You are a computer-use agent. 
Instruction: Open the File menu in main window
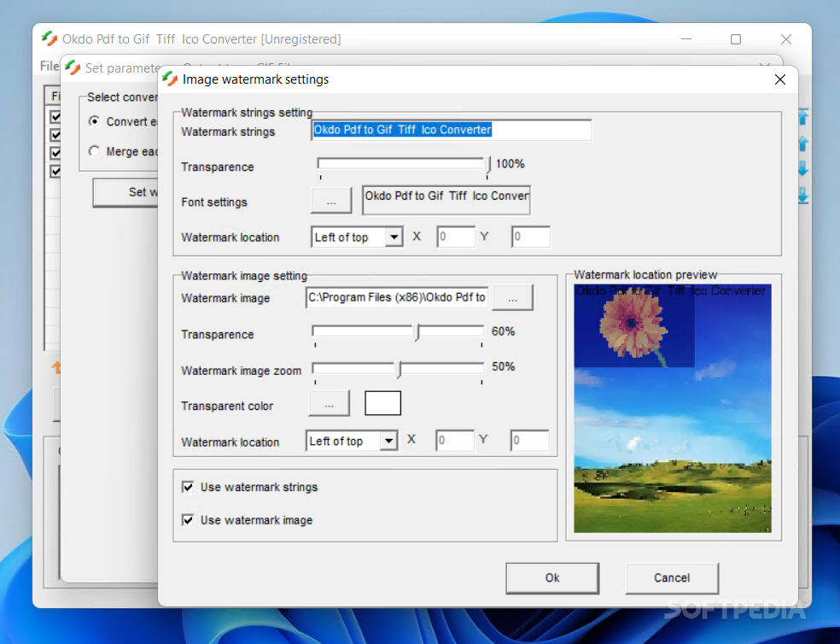(50, 66)
